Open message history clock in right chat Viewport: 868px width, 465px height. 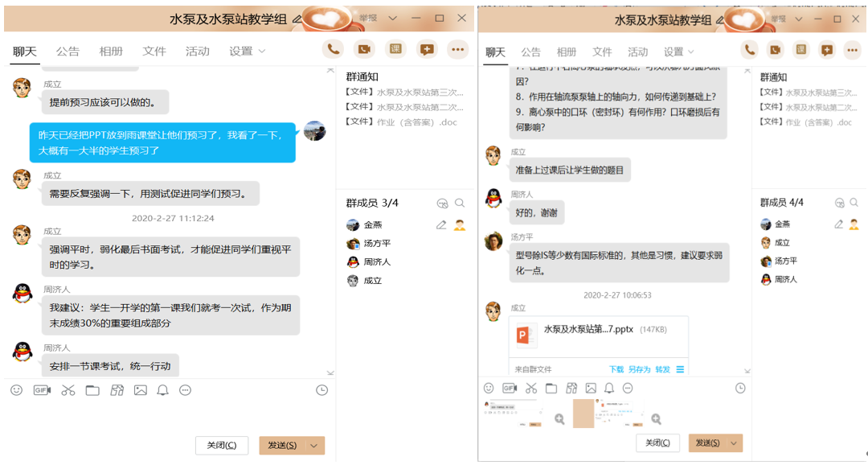click(x=740, y=388)
